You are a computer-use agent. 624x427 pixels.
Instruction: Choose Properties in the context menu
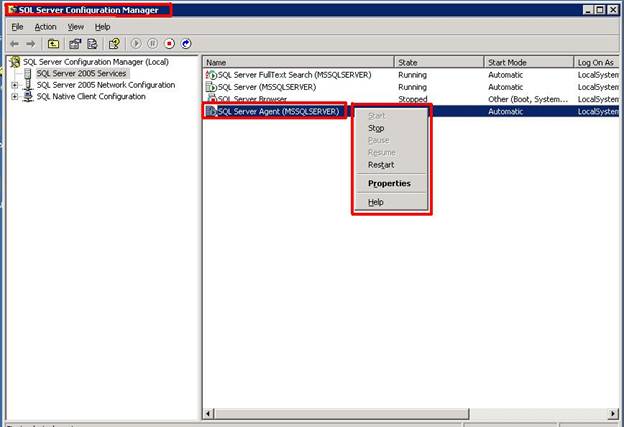coord(390,183)
